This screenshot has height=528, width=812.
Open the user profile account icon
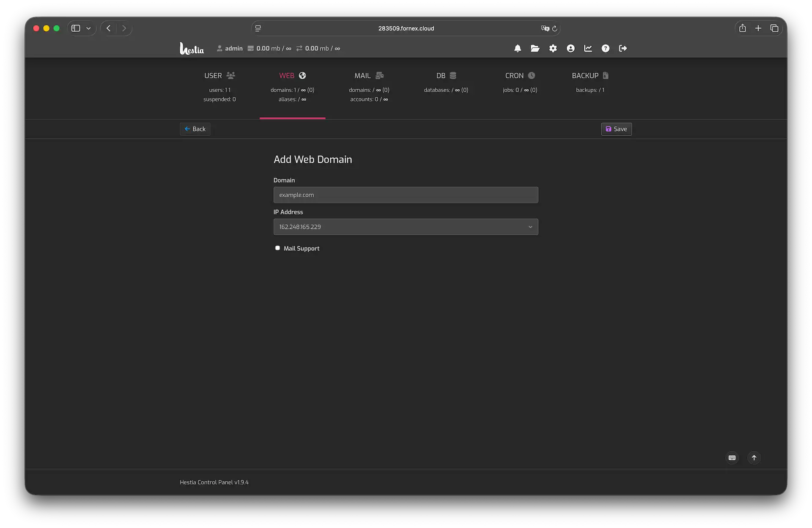click(x=571, y=49)
